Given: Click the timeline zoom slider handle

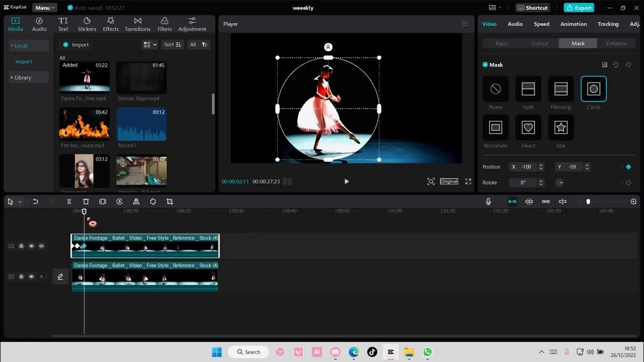Looking at the screenshot, I should (x=588, y=202).
